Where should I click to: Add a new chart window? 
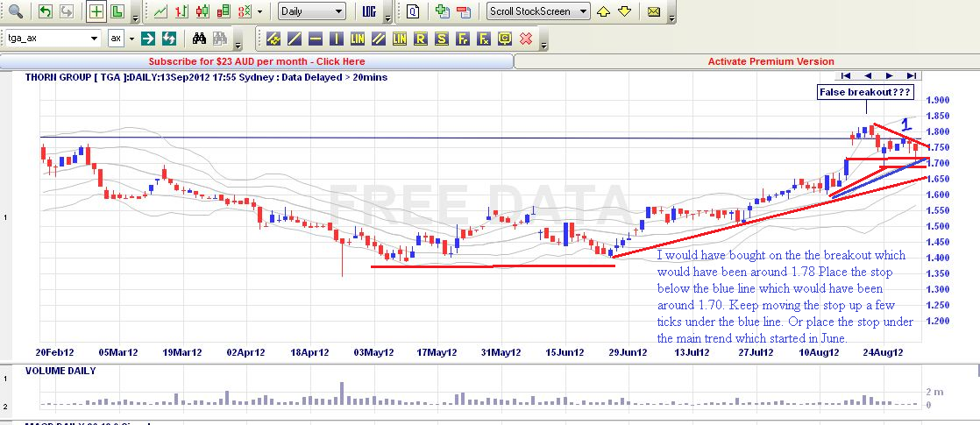[443, 11]
